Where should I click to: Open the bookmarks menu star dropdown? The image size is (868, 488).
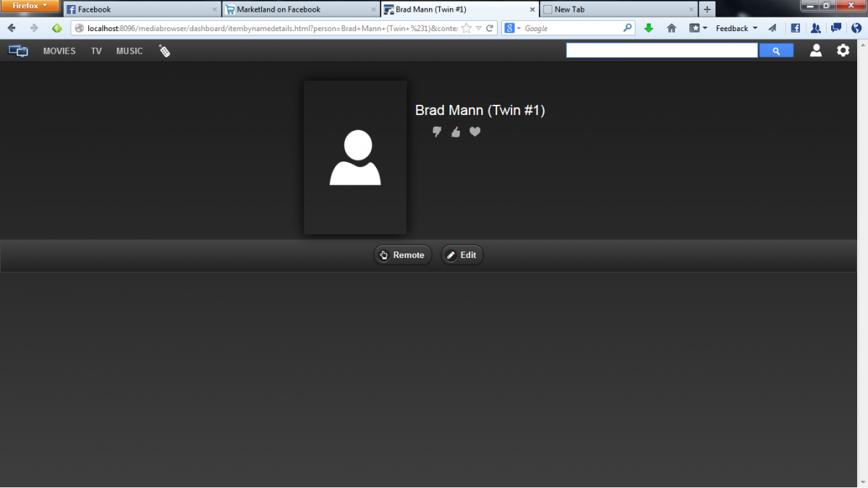tap(698, 28)
